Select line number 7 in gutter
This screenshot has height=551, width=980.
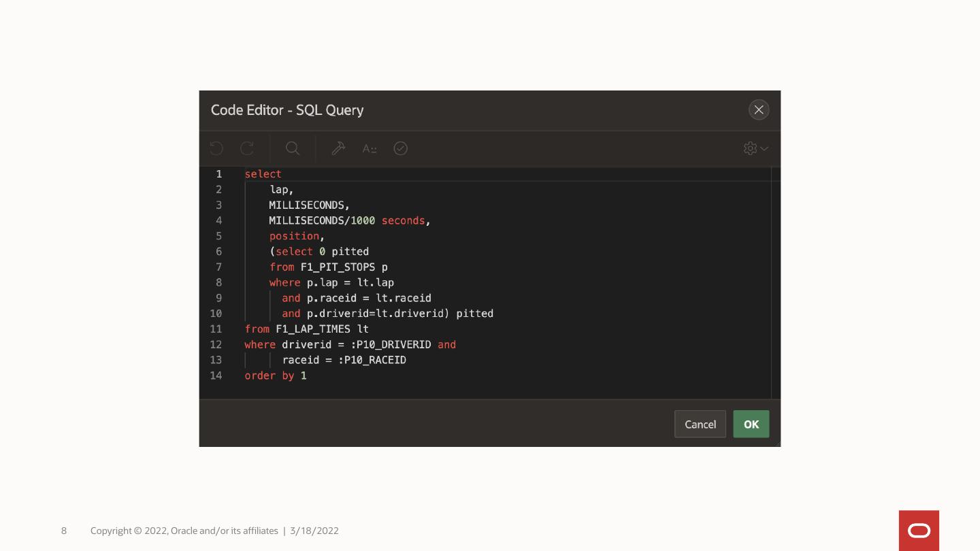pyautogui.click(x=218, y=267)
